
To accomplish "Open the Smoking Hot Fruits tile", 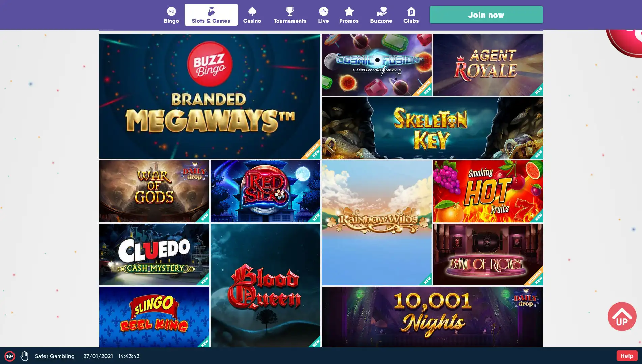I will tap(488, 191).
